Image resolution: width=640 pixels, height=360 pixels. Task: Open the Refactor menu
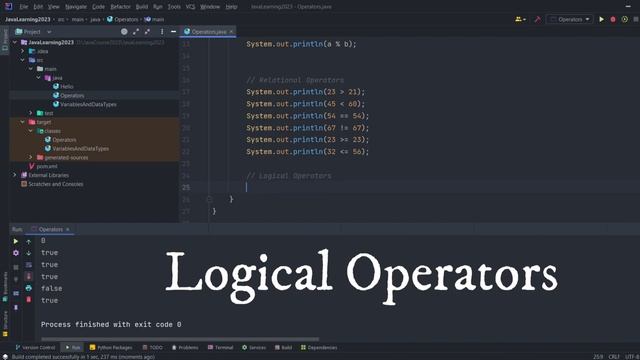tap(120, 7)
